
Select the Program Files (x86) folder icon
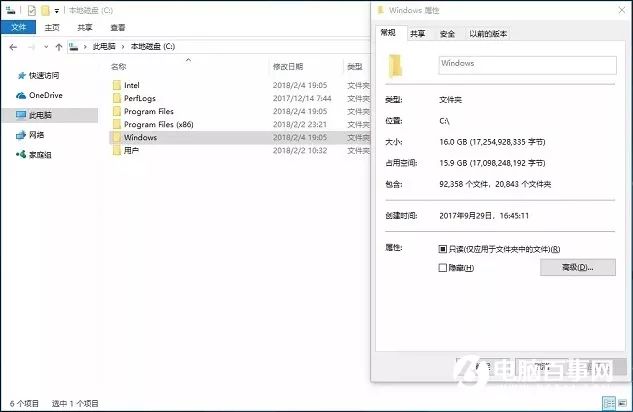coord(117,124)
